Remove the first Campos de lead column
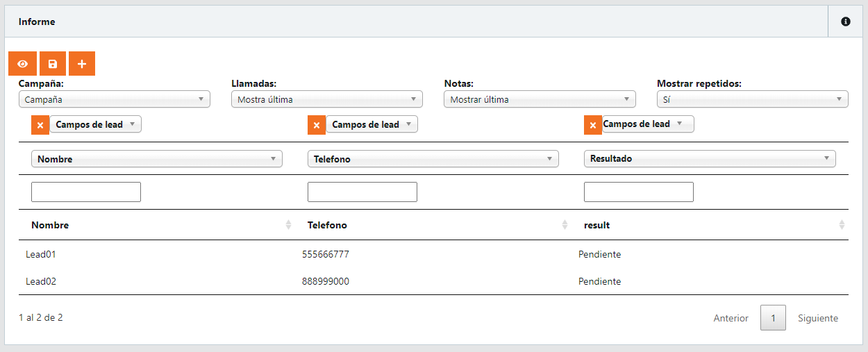Viewport: 868px width, 352px height. click(40, 125)
